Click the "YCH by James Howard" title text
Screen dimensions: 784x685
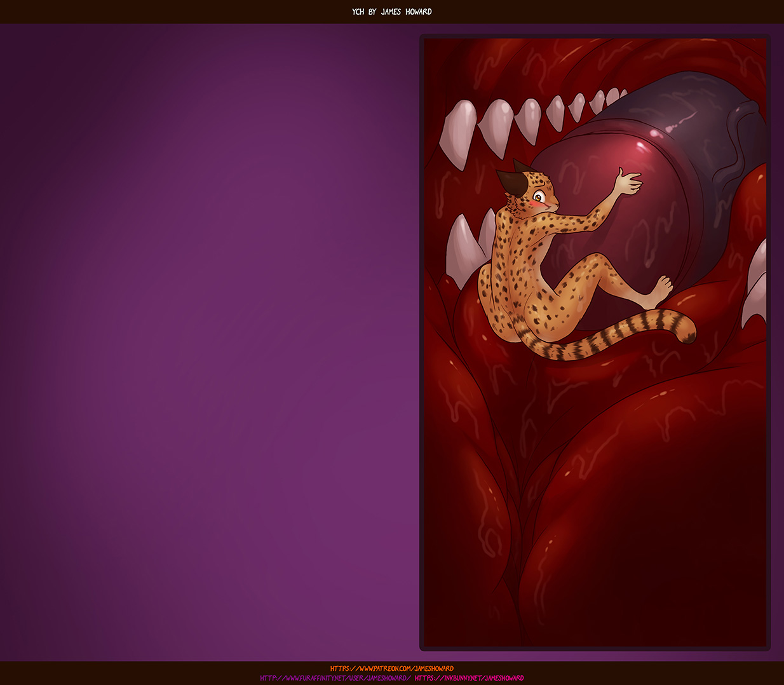(391, 11)
